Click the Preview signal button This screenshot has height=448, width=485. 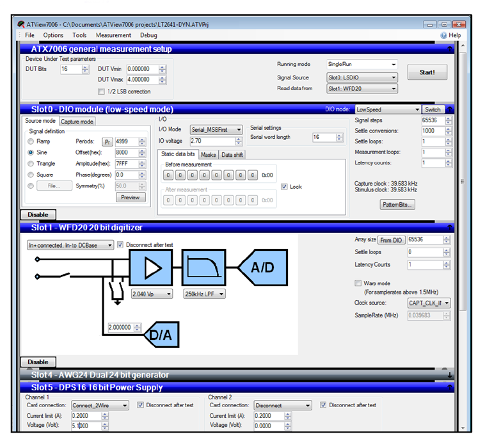click(131, 197)
